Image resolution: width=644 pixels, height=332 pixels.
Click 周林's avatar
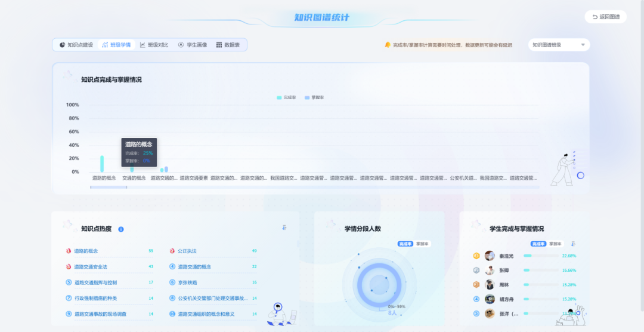pos(489,285)
